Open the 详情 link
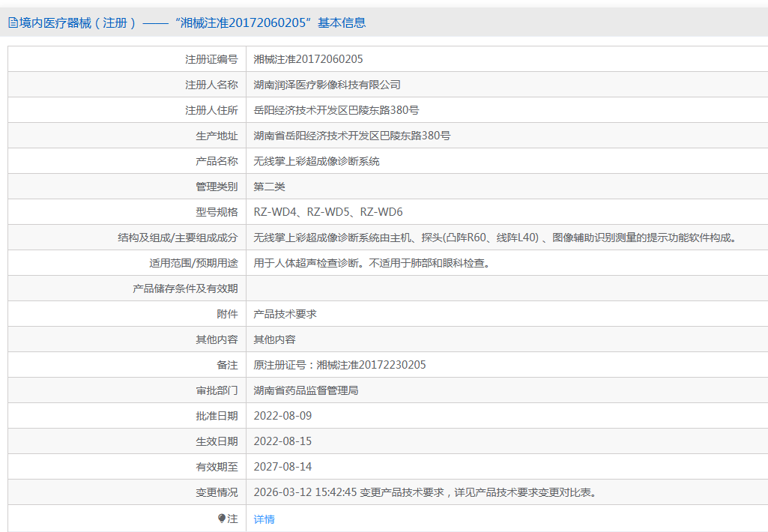Screen dimensions: 768x532 [264, 519]
